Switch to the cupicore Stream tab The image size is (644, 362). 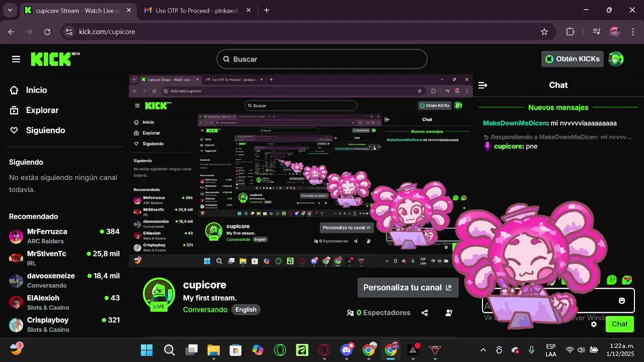point(78,11)
